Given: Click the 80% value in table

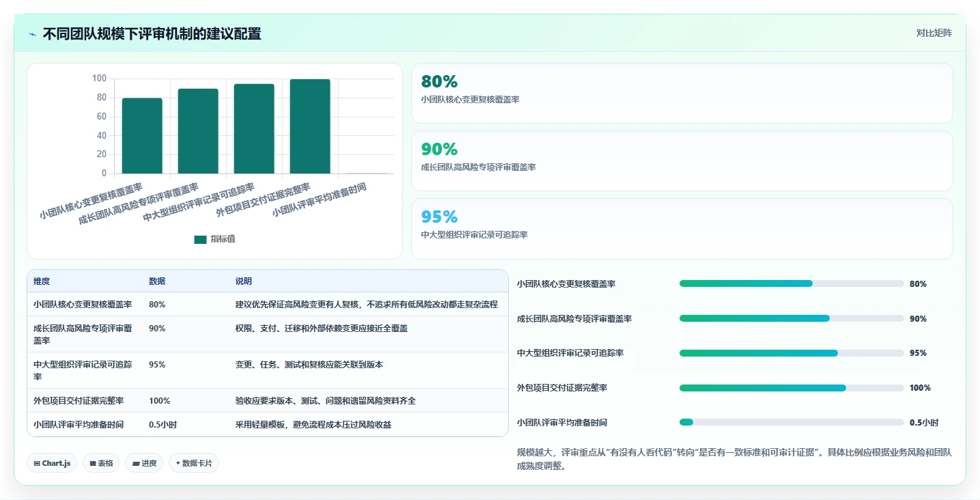Looking at the screenshot, I should [x=157, y=304].
